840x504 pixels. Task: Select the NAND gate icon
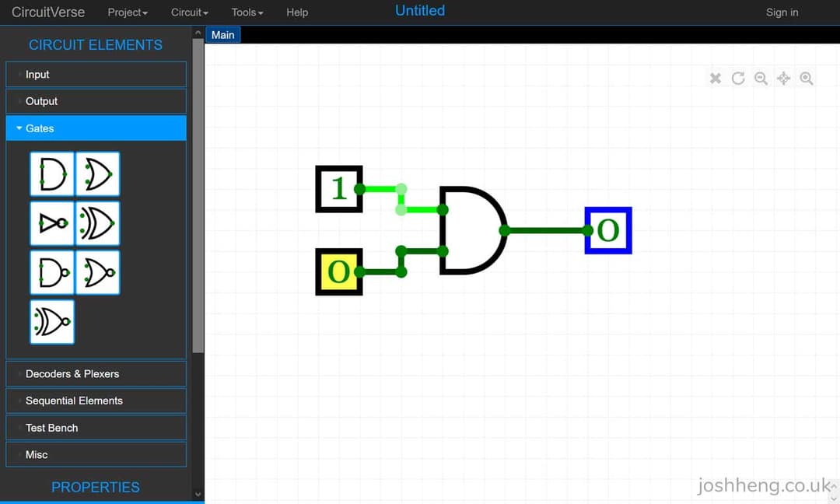[52, 272]
